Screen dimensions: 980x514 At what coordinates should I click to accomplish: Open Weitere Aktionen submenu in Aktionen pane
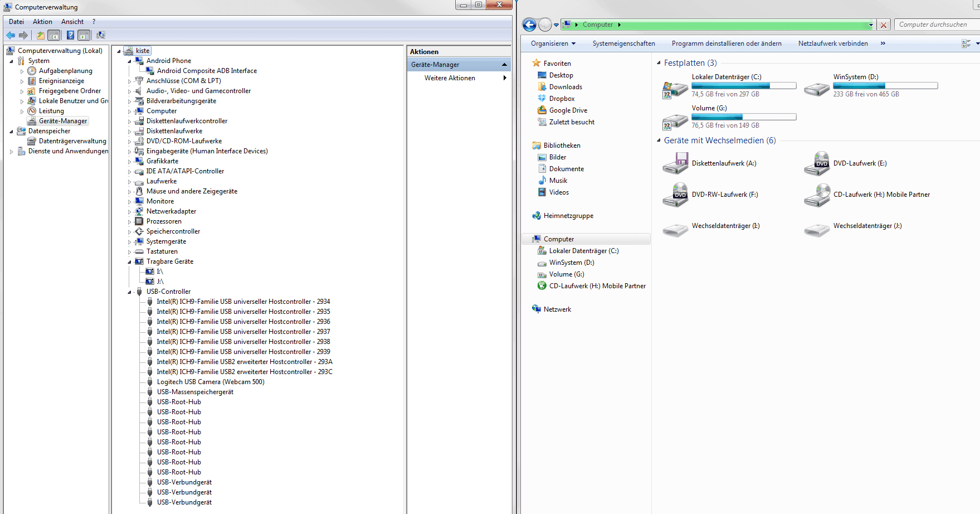(459, 78)
